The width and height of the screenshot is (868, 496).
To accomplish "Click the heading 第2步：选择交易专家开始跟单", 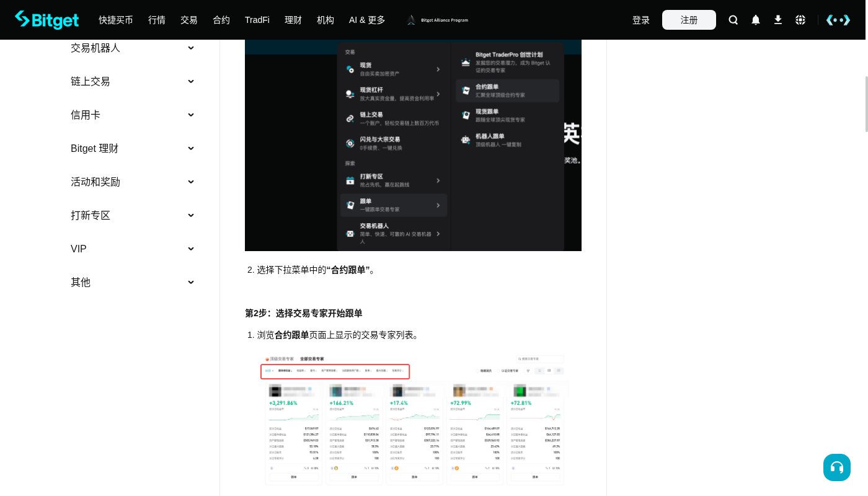I will click(x=304, y=313).
